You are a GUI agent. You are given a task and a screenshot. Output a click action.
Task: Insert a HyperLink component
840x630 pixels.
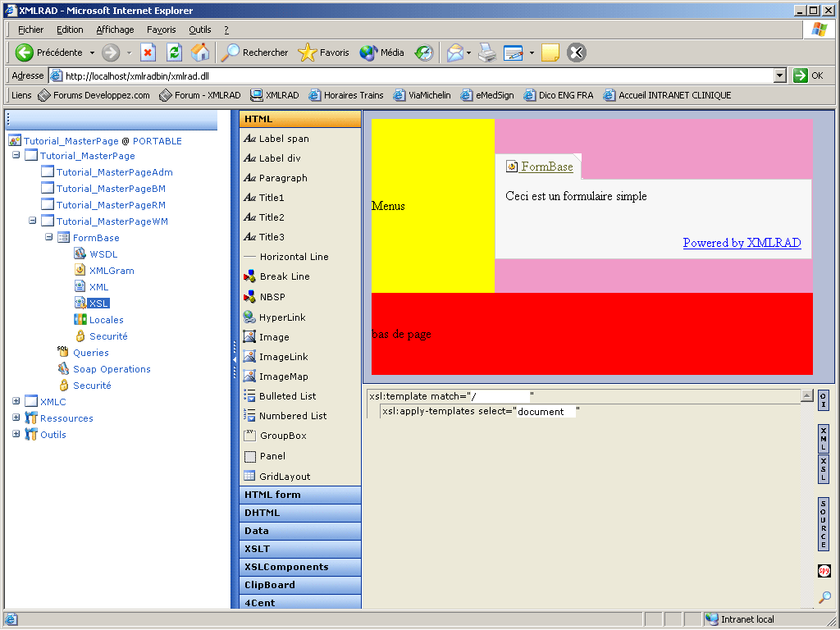click(281, 317)
